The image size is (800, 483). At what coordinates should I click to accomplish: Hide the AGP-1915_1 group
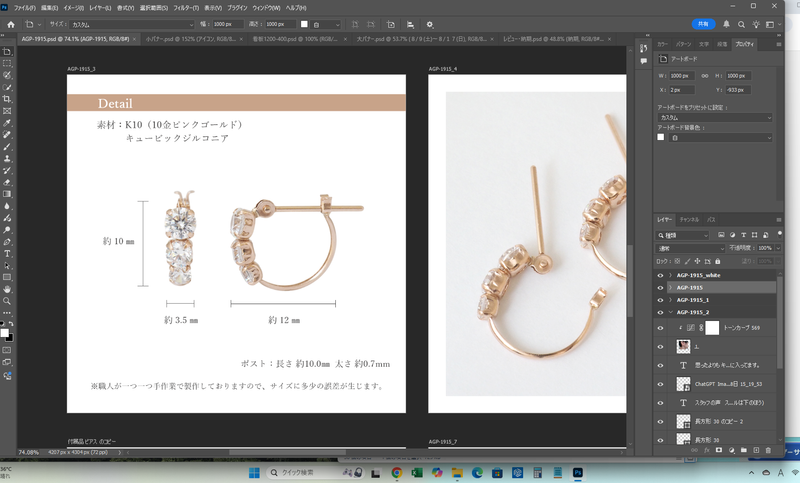(660, 300)
